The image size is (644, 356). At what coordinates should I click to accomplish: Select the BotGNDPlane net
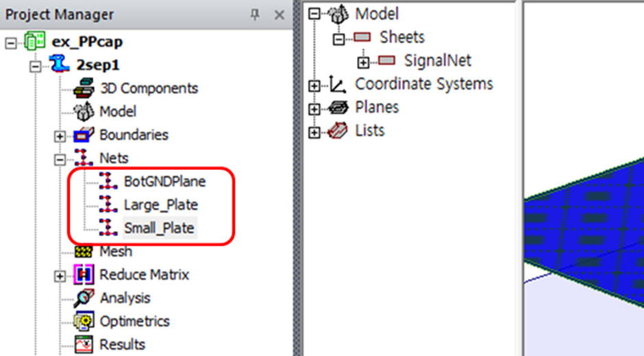click(164, 182)
